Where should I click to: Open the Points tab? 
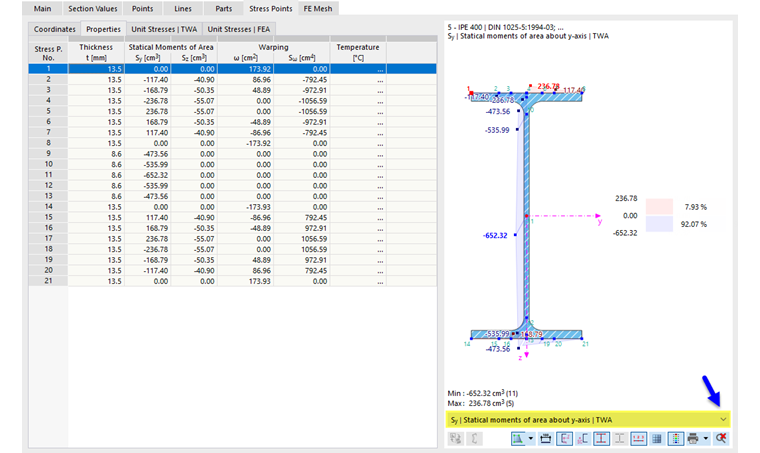point(142,9)
